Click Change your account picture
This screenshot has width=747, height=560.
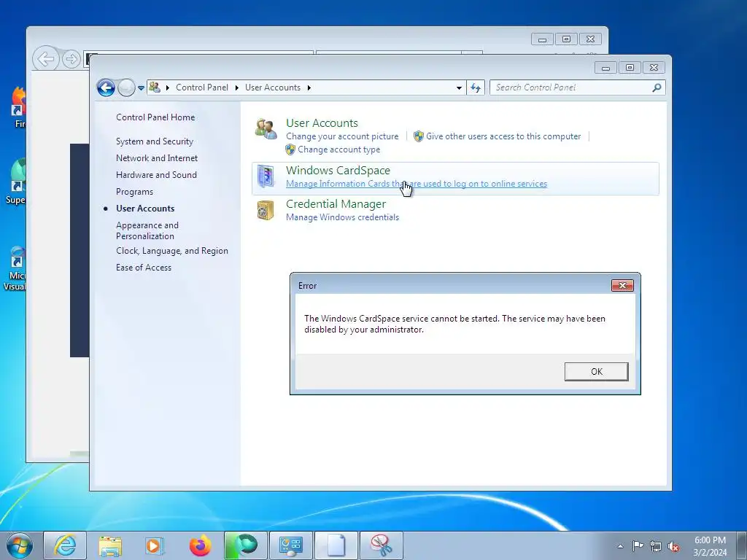pyautogui.click(x=342, y=136)
